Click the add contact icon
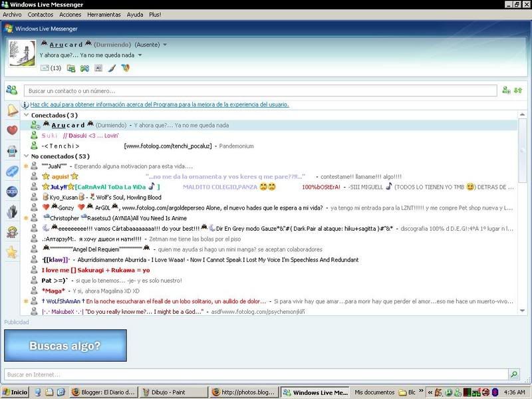 tap(506, 90)
